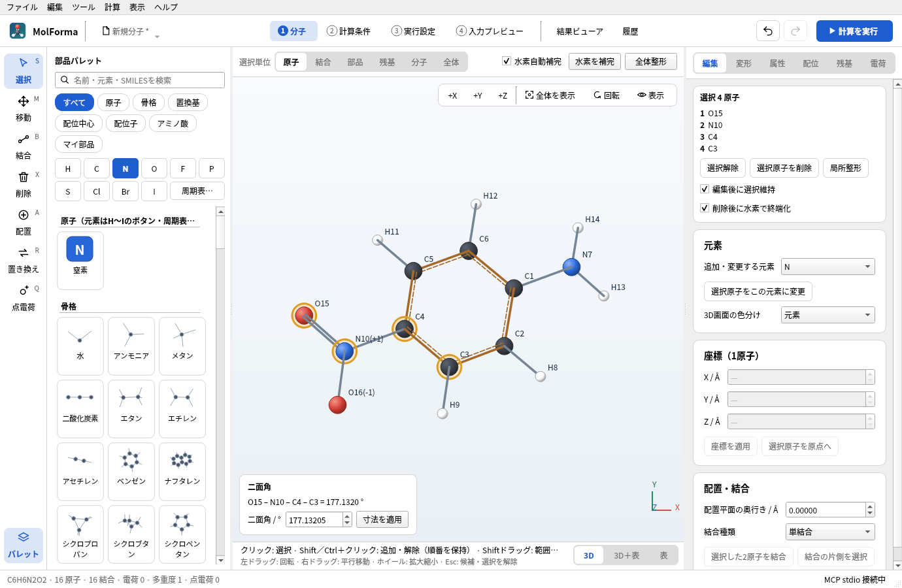
Task: Choose the 点電荷 (point charge) tool
Action: coord(24,298)
